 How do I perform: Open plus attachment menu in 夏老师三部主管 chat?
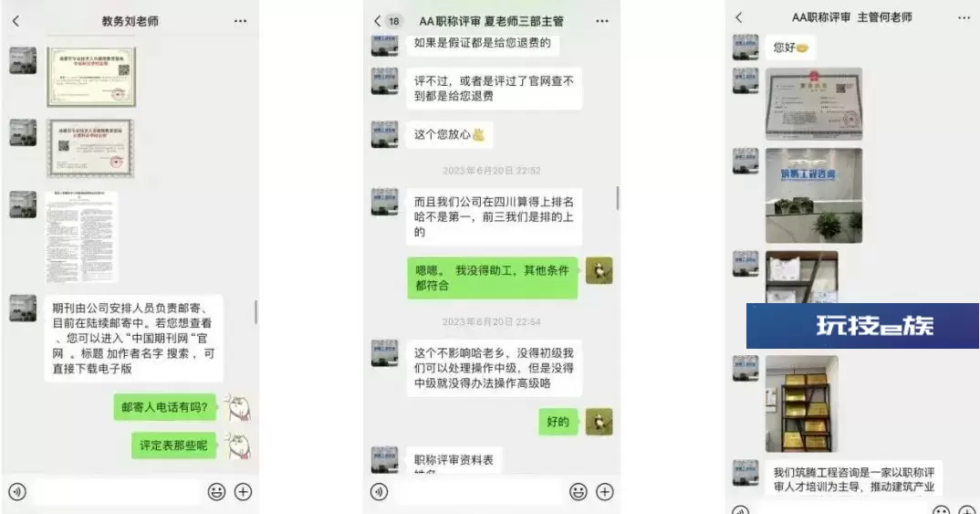(x=604, y=492)
